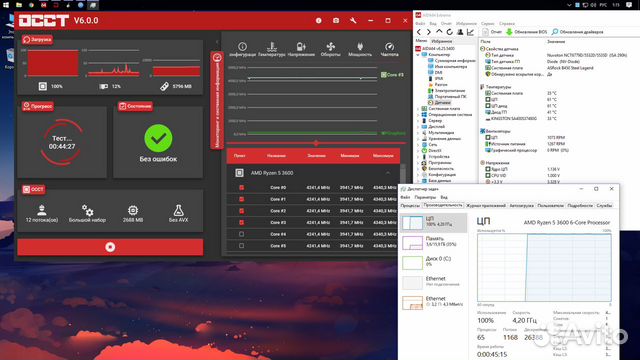
Task: Open Справка menu in AIDA64
Action: click(x=507, y=24)
